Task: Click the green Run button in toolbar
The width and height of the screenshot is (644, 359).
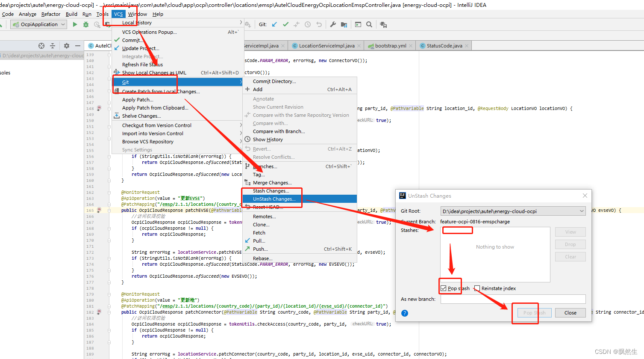Action: click(x=75, y=24)
